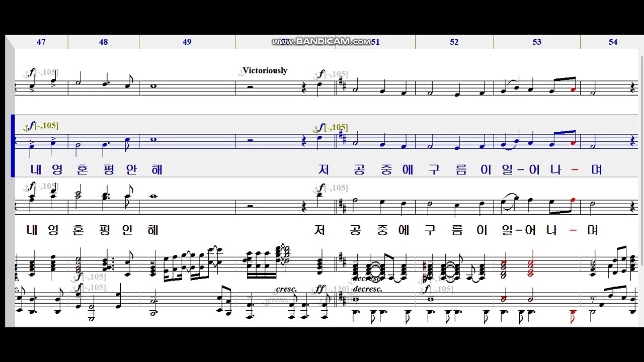Select the blue half rest in measure 50
The width and height of the screenshot is (644, 362).
(x=251, y=140)
